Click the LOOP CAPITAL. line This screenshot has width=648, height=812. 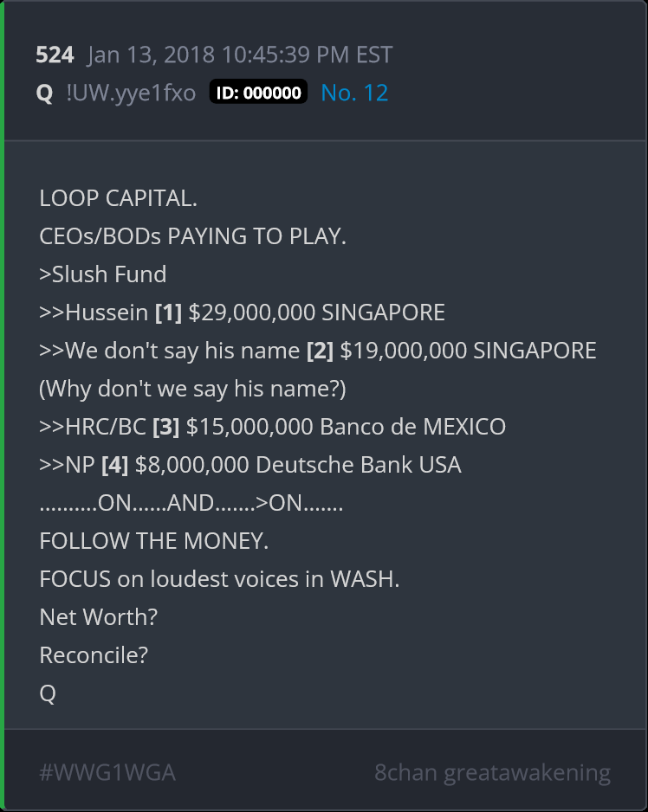click(118, 198)
